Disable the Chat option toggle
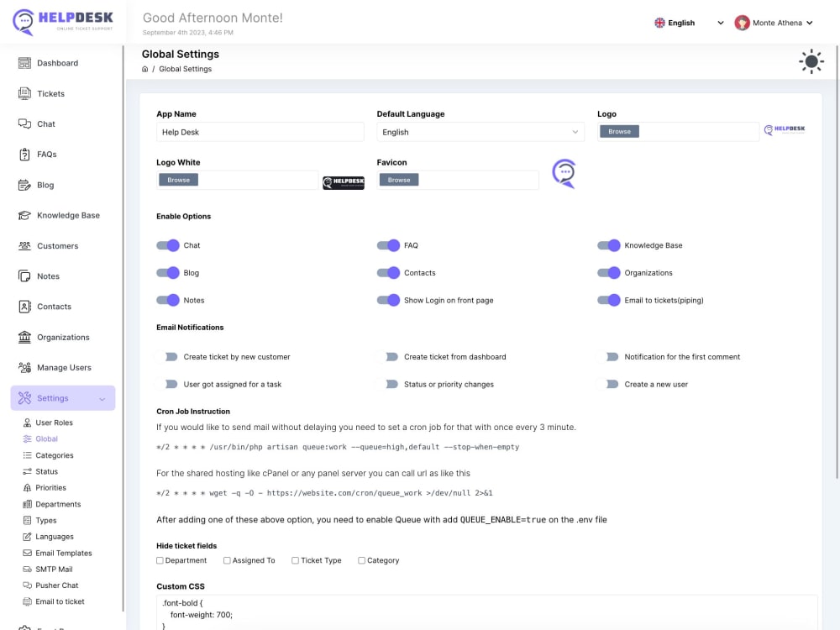Screen dimensions: 840x630 click(168, 245)
